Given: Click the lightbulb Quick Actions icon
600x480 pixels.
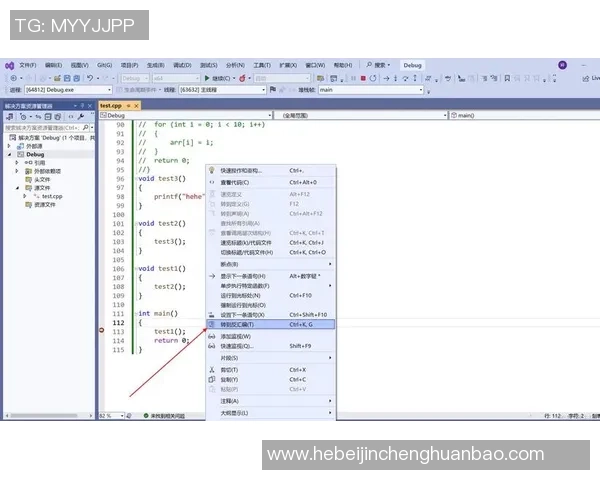Looking at the screenshot, I should point(211,170).
